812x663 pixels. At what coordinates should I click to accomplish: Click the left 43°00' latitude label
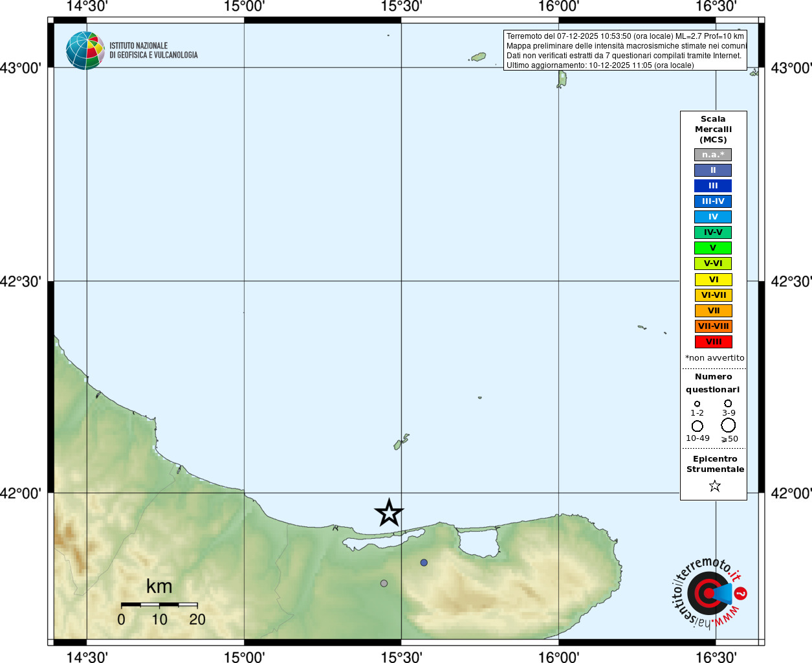[21, 68]
